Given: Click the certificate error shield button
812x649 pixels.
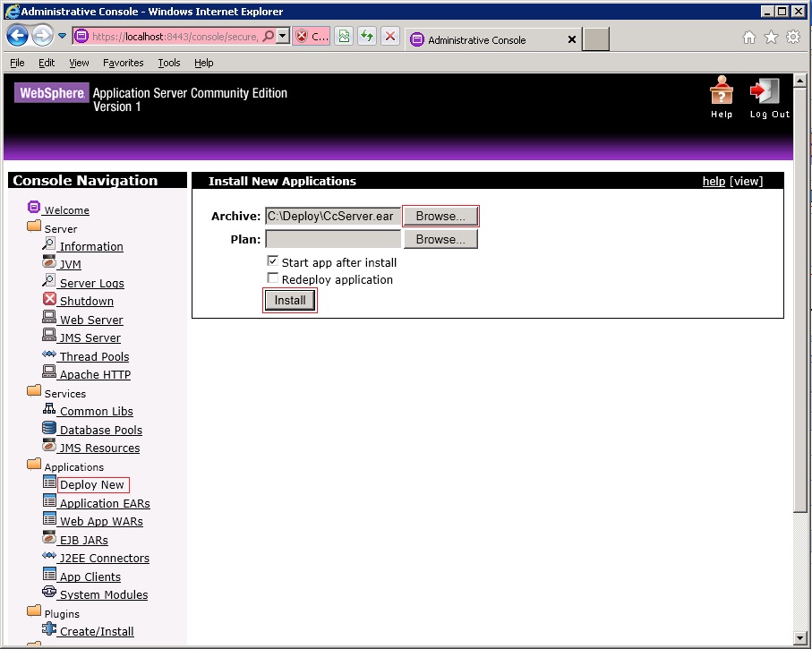Looking at the screenshot, I should click(312, 37).
